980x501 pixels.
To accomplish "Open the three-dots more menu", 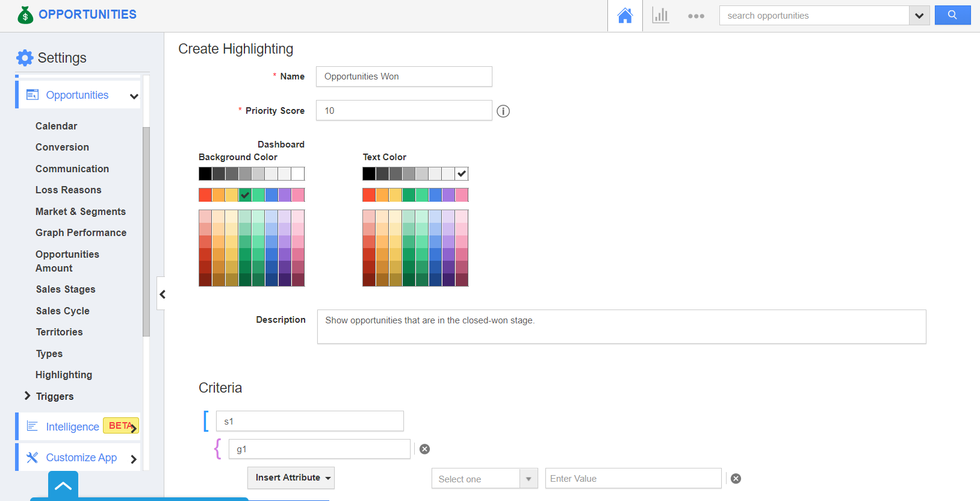I will [x=696, y=16].
